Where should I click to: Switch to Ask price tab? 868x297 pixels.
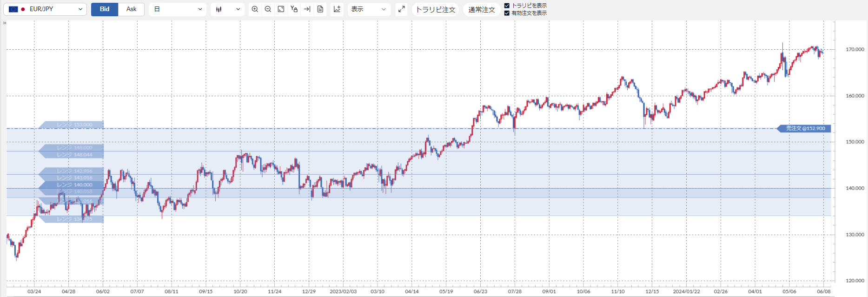point(132,9)
